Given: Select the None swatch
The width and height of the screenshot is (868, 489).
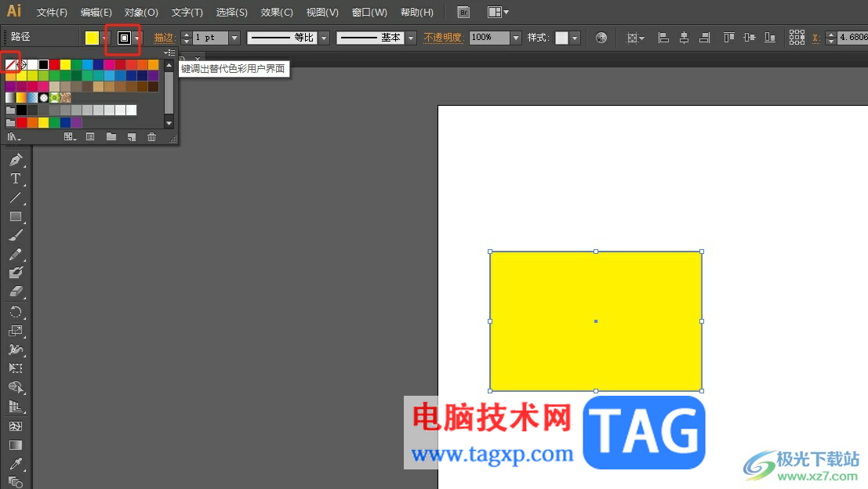Looking at the screenshot, I should pyautogui.click(x=10, y=65).
